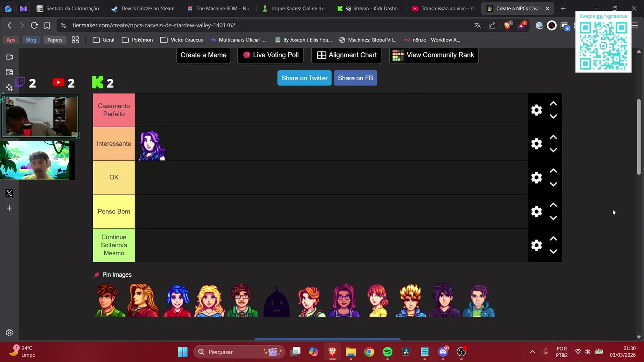The height and width of the screenshot is (362, 644).
Task: Click the yellow Pense Bem tier label
Action: pyautogui.click(x=114, y=211)
